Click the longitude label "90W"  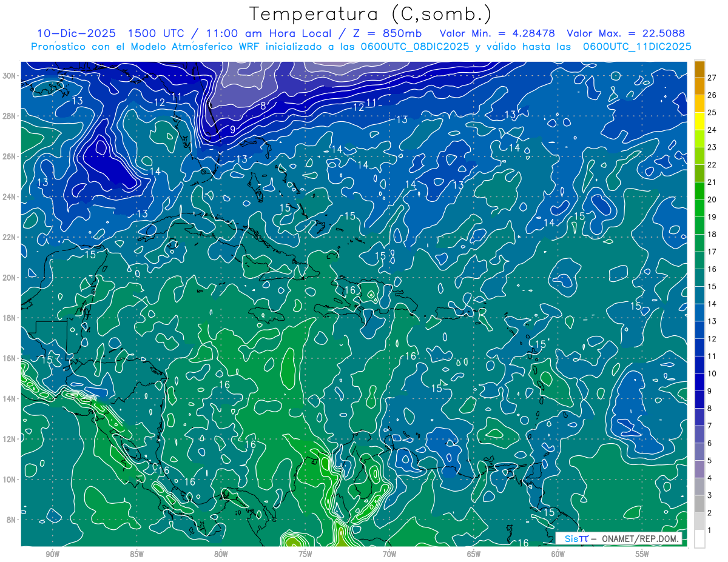(x=53, y=555)
